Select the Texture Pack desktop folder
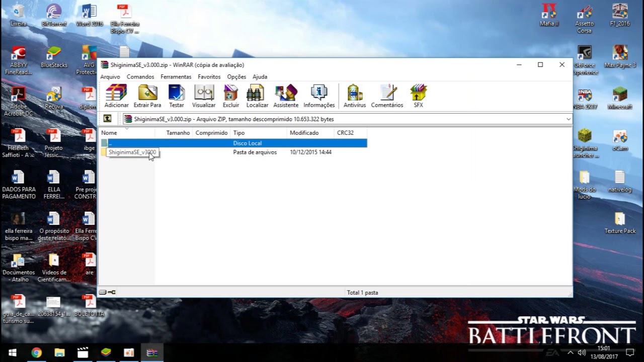The image size is (644, 362). click(620, 223)
